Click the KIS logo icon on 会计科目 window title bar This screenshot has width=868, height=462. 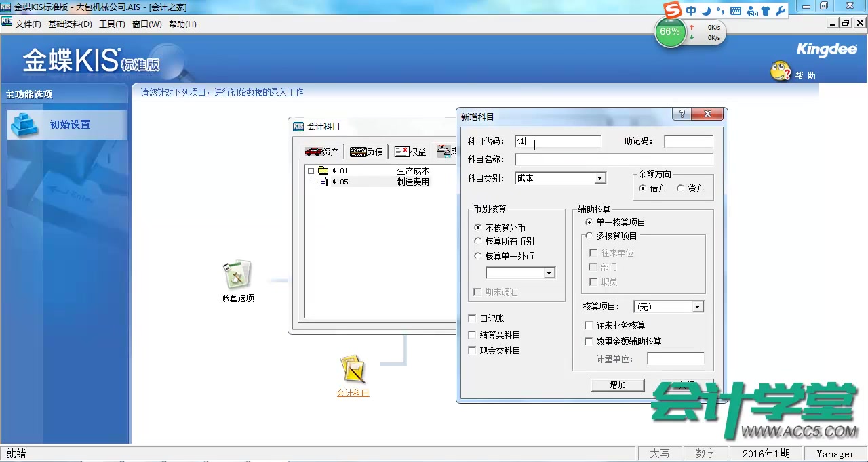(297, 126)
